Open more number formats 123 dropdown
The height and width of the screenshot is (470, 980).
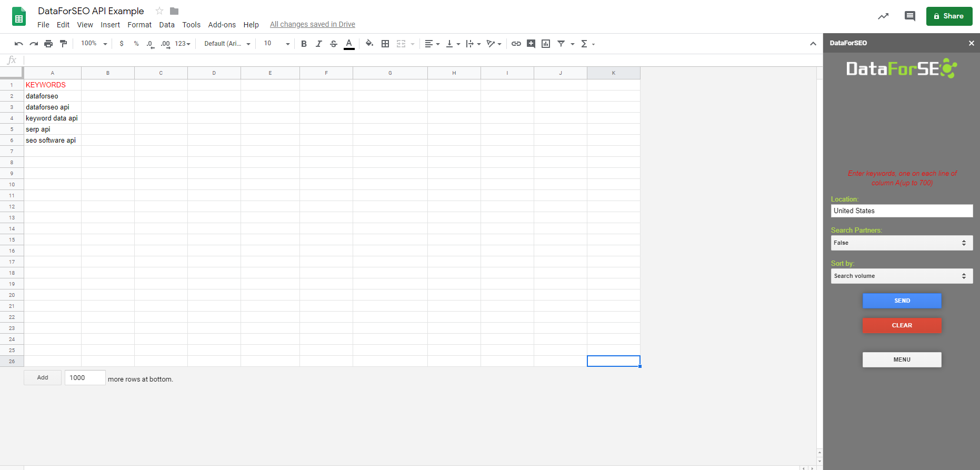tap(182, 44)
